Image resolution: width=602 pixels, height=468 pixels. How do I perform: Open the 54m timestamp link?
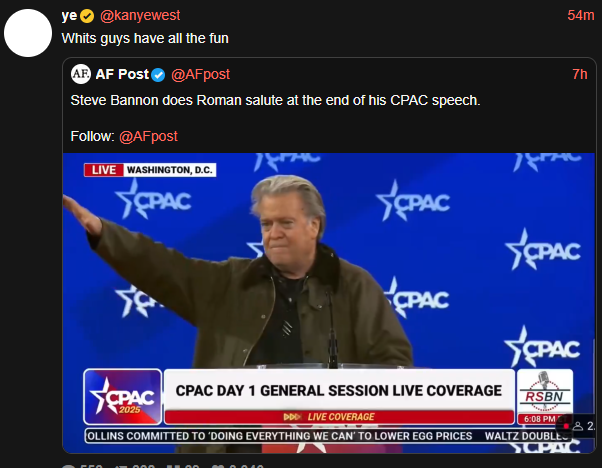(581, 16)
